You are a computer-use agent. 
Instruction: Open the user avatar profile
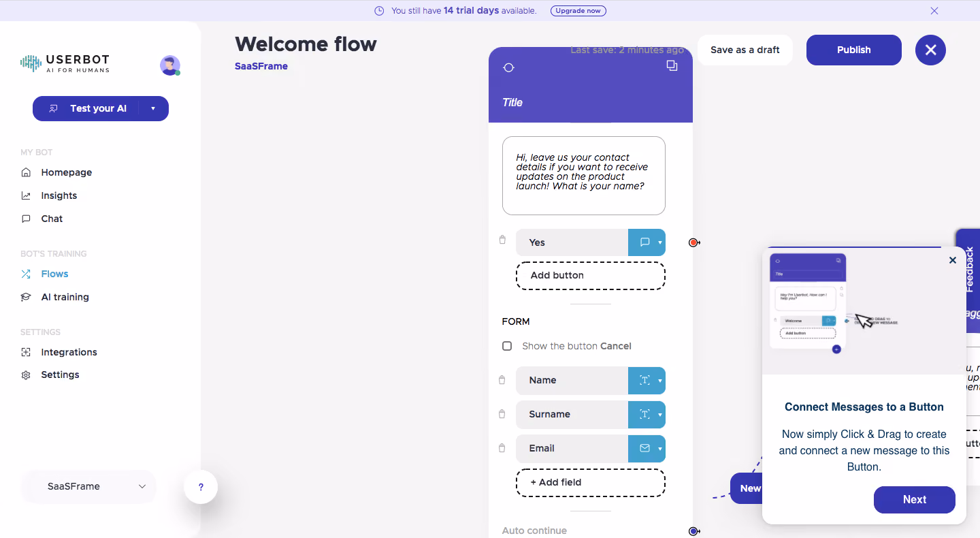coord(169,65)
